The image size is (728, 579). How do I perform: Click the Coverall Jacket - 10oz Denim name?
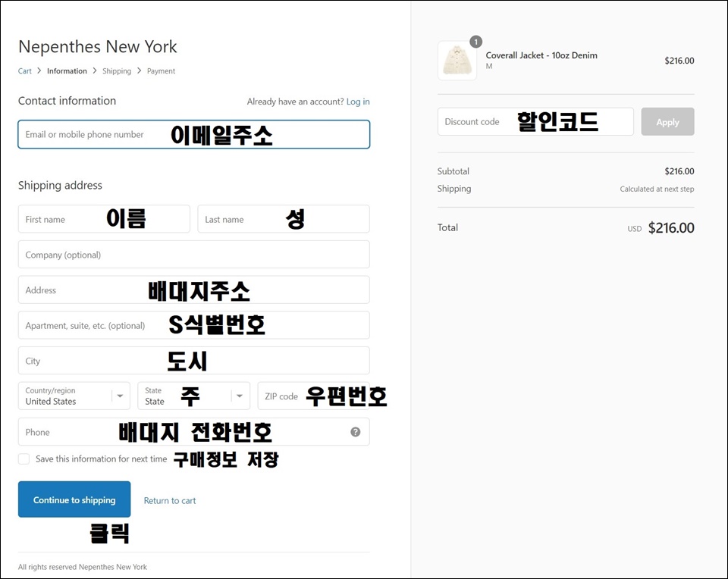[541, 55]
